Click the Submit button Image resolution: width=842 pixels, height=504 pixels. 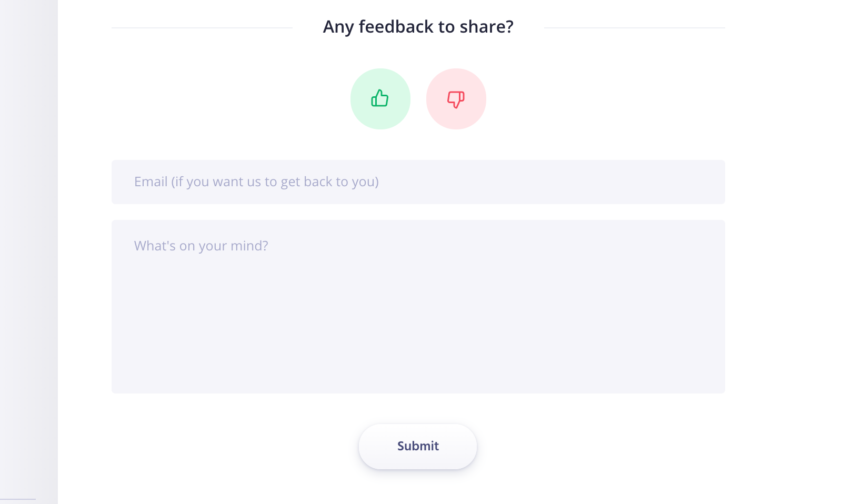click(418, 447)
